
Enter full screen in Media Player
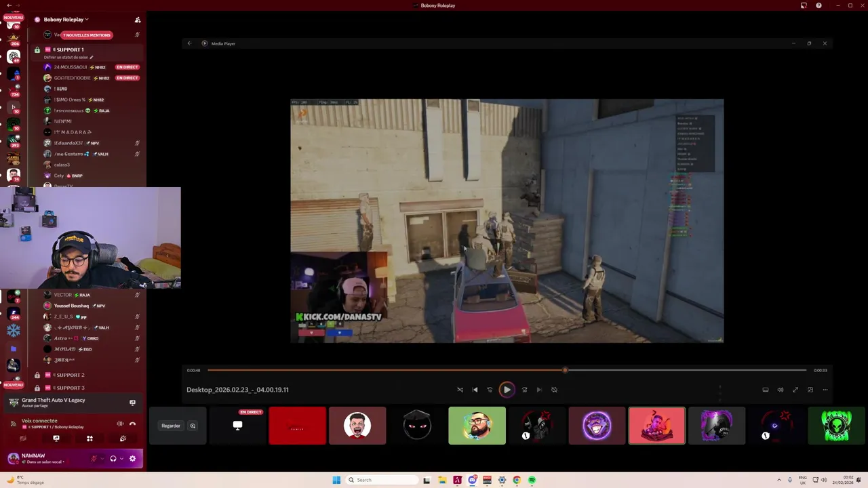click(x=795, y=390)
